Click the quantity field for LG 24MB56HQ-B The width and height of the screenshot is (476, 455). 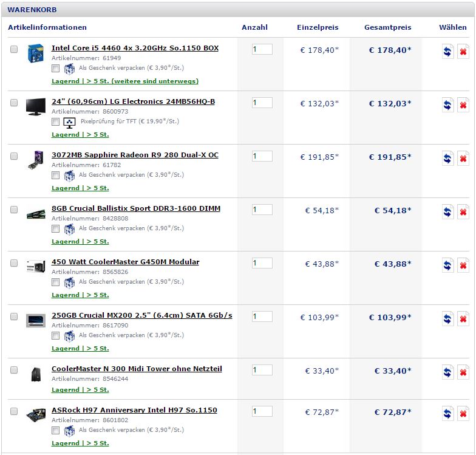pos(262,103)
